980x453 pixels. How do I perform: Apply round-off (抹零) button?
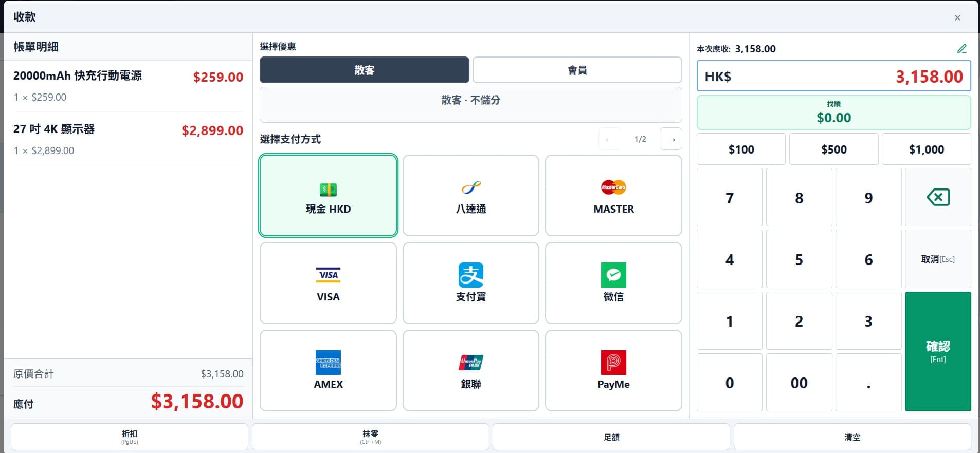(x=370, y=437)
